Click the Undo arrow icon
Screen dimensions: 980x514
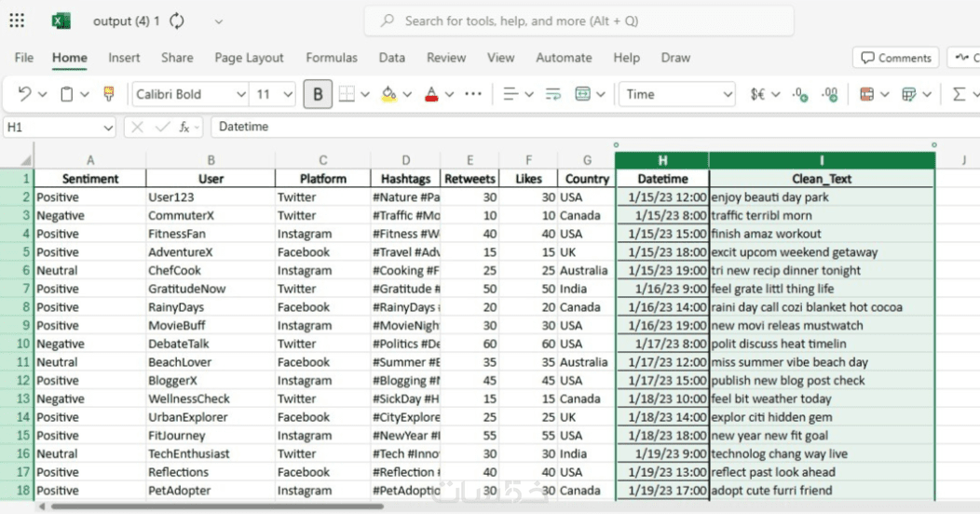tap(24, 94)
